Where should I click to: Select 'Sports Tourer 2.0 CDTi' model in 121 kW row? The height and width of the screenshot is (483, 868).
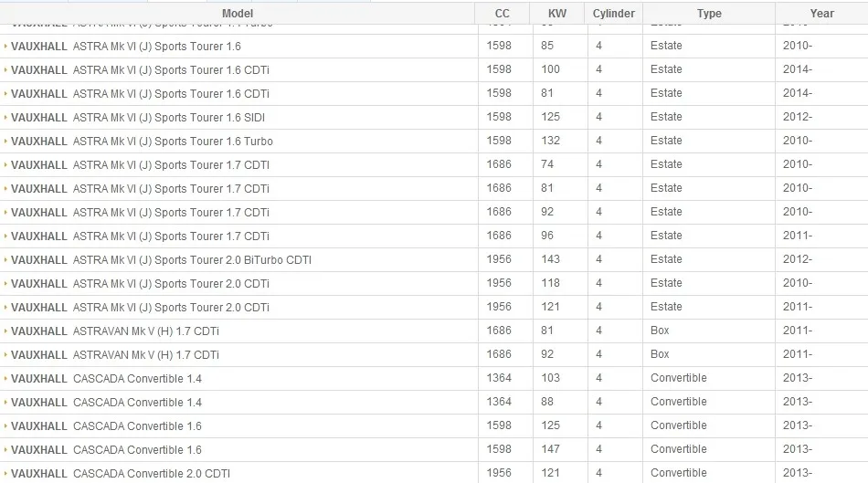pos(212,307)
